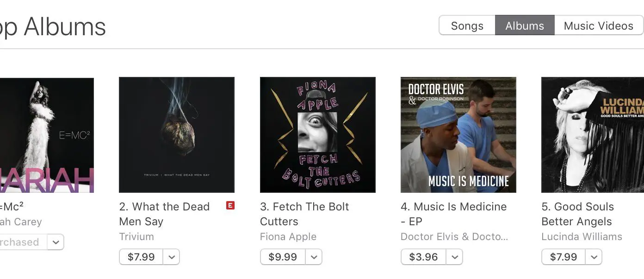Click the explicit E badge icon
The width and height of the screenshot is (644, 279).
[230, 205]
